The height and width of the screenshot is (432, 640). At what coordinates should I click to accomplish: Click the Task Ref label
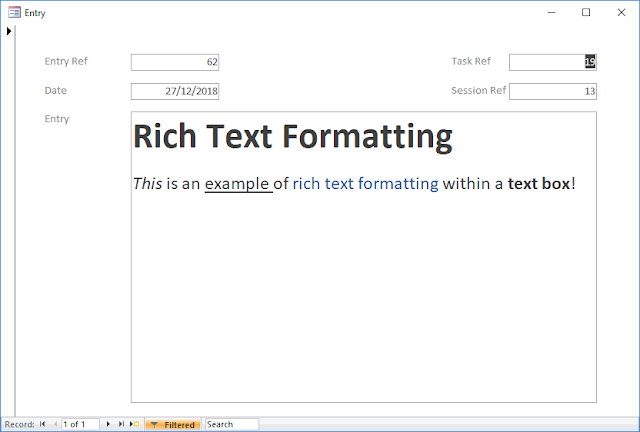(x=471, y=61)
